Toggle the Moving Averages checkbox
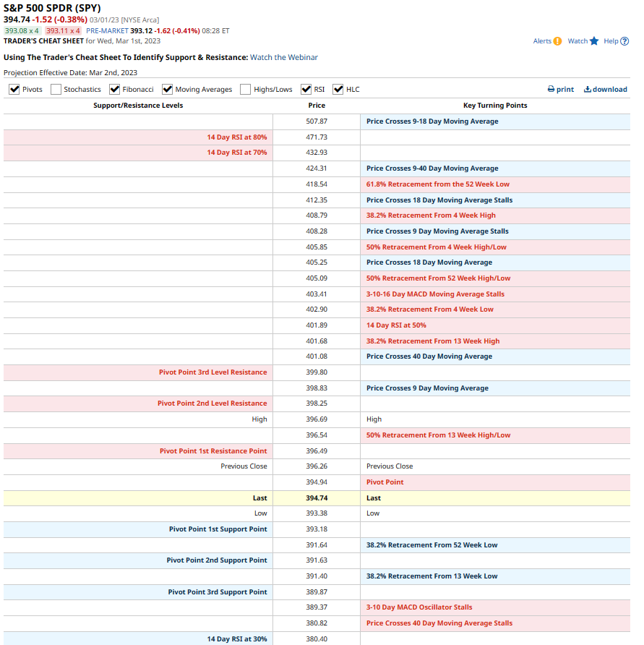This screenshot has width=644, height=645. tap(167, 89)
